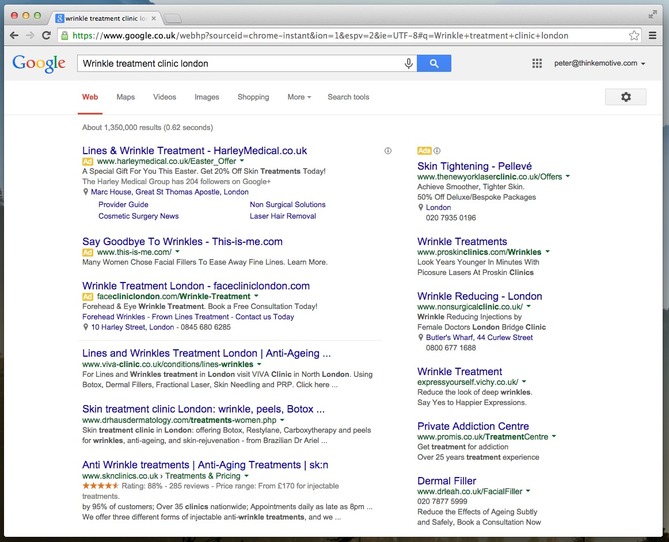Click Provider Guide sitelink

(x=123, y=204)
